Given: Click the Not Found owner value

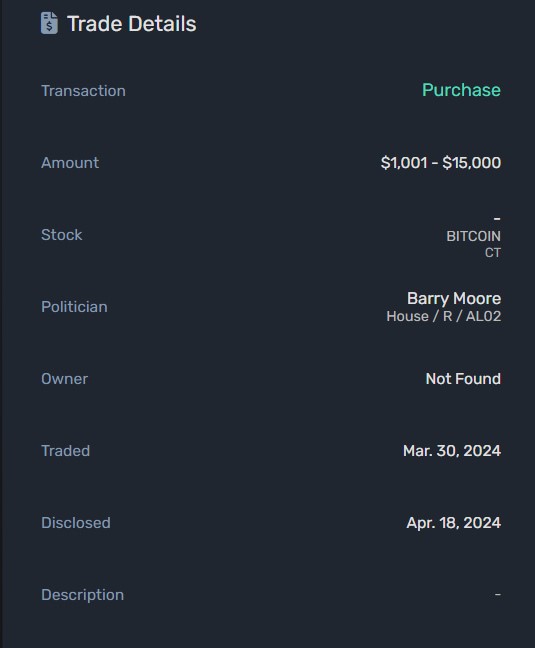Looking at the screenshot, I should coord(463,379).
